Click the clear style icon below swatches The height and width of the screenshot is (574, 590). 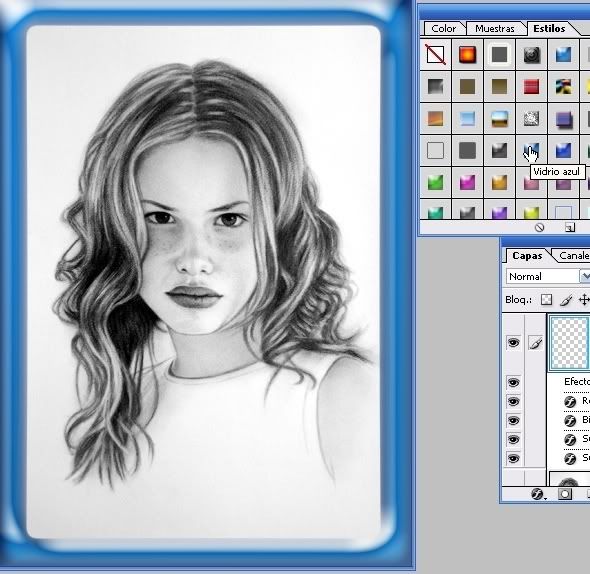pyautogui.click(x=540, y=227)
